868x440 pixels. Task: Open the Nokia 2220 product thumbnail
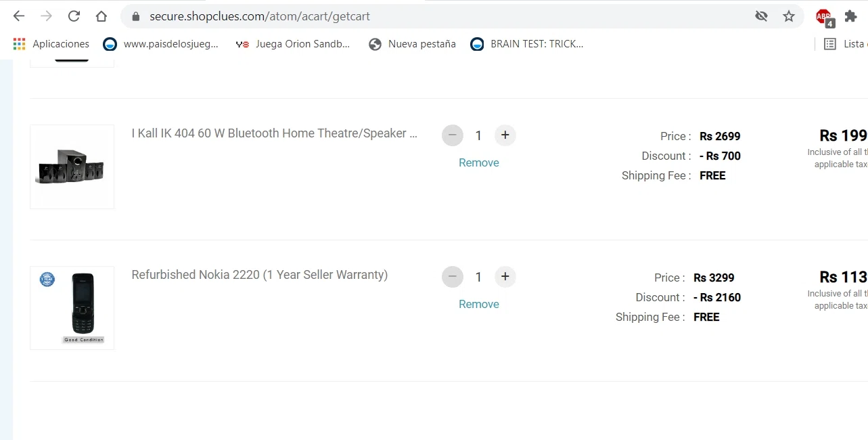click(72, 308)
